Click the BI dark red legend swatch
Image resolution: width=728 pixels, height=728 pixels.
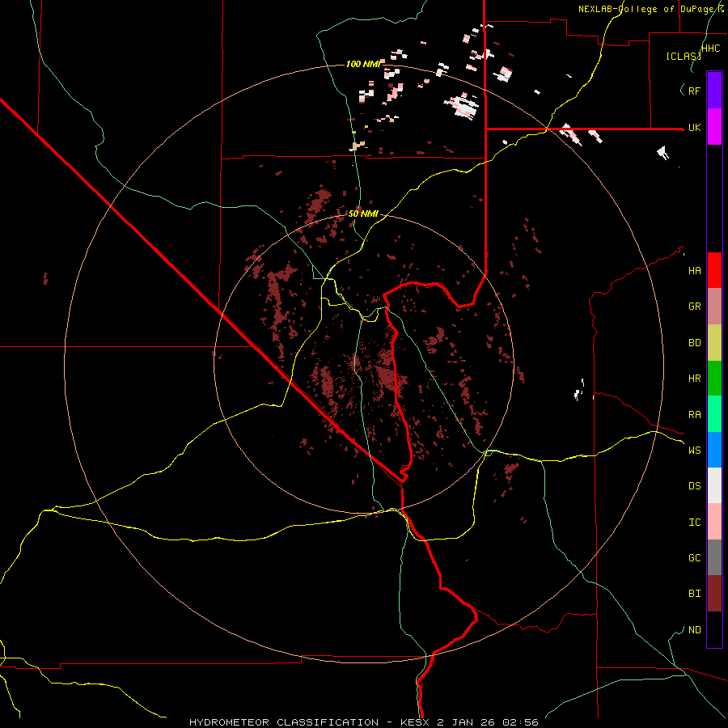[x=714, y=594]
